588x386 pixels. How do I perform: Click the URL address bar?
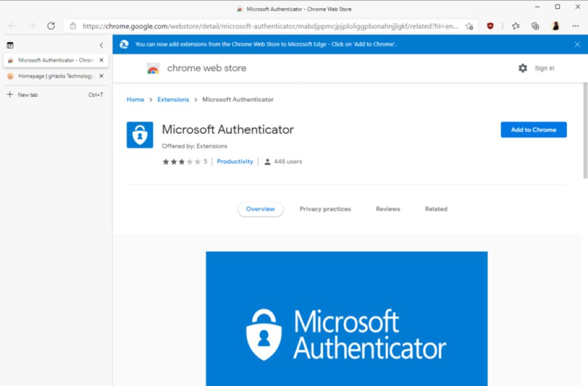[x=270, y=26]
